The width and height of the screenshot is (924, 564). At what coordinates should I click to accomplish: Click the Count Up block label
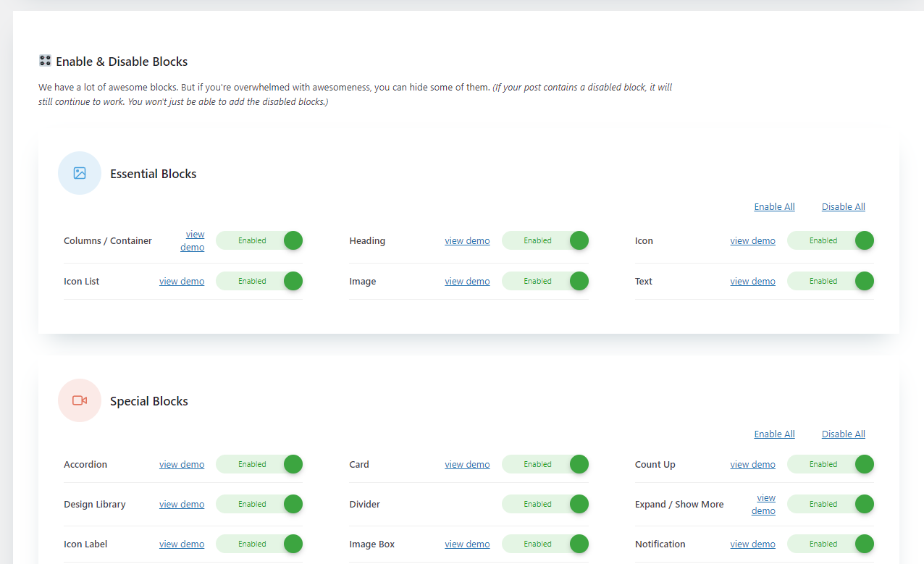[655, 464]
